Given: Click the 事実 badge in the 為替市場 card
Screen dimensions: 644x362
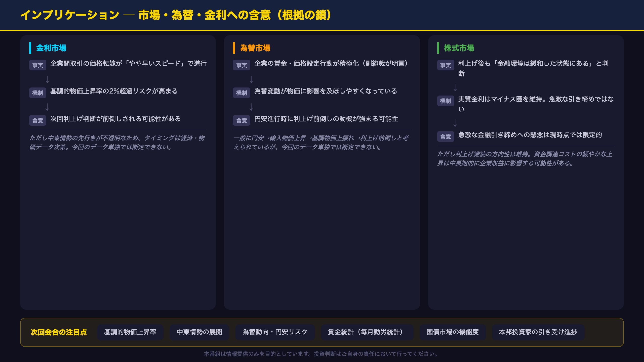Looking at the screenshot, I should (x=242, y=65).
